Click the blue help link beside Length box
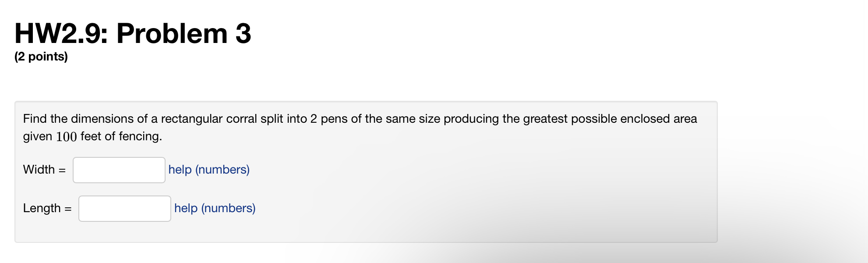This screenshot has height=263, width=868. click(x=214, y=208)
